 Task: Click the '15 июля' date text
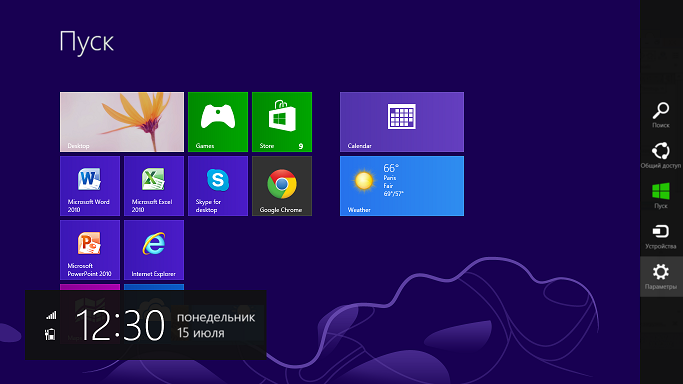pyautogui.click(x=200, y=333)
